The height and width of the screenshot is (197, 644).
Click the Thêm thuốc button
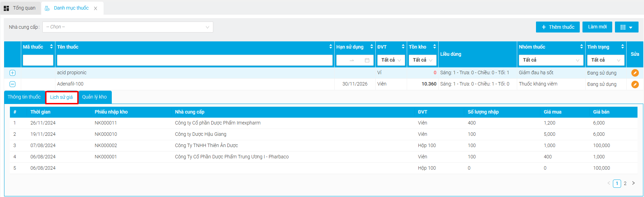558,27
